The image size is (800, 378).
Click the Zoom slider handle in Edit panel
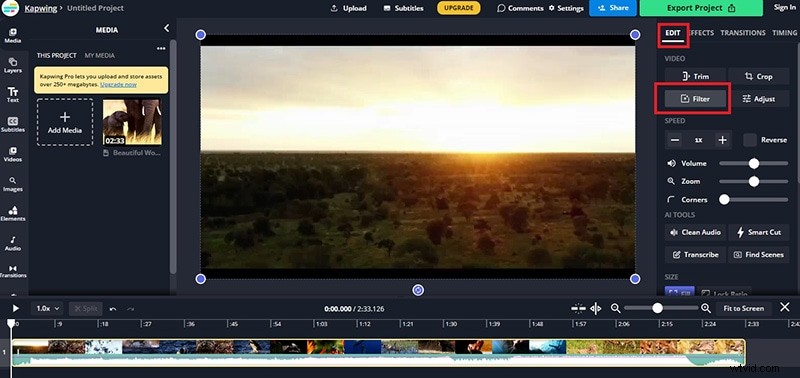(754, 182)
